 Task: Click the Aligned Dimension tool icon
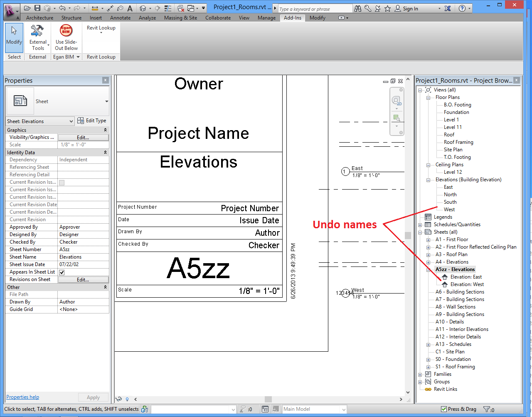point(95,8)
